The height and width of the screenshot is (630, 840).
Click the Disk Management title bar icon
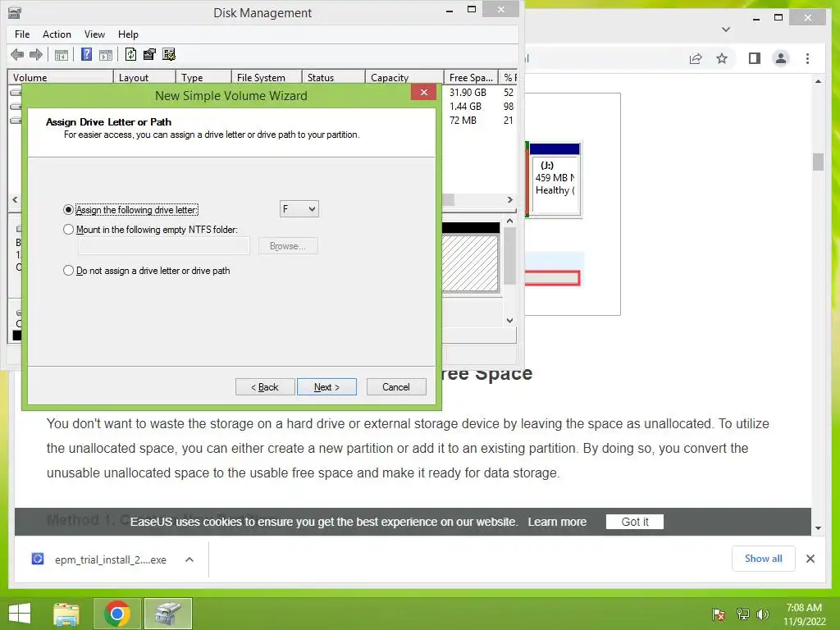click(x=15, y=12)
